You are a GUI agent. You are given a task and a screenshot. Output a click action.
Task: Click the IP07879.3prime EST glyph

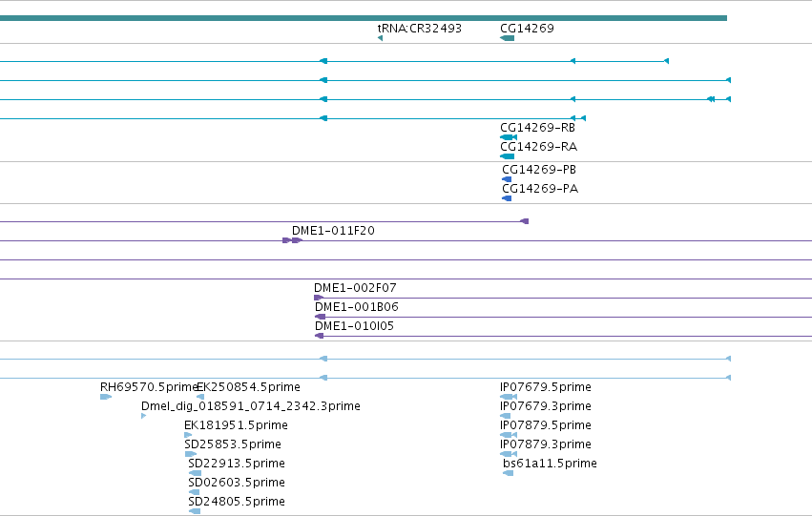[509, 454]
